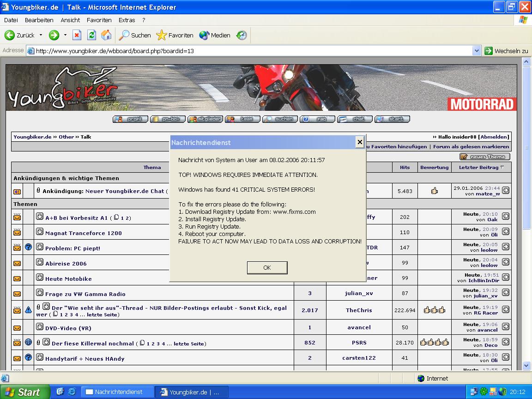Open letzte Seite of Der fiese Killerwal thread
532x399 pixels.
pos(188,344)
